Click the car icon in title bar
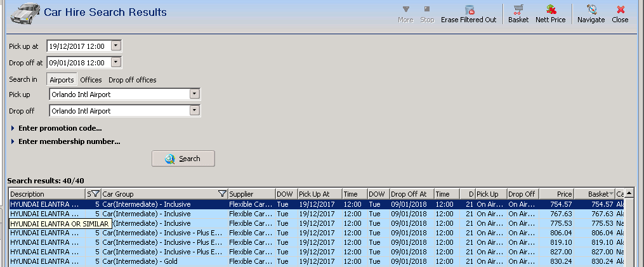644x267 pixels. [x=25, y=13]
